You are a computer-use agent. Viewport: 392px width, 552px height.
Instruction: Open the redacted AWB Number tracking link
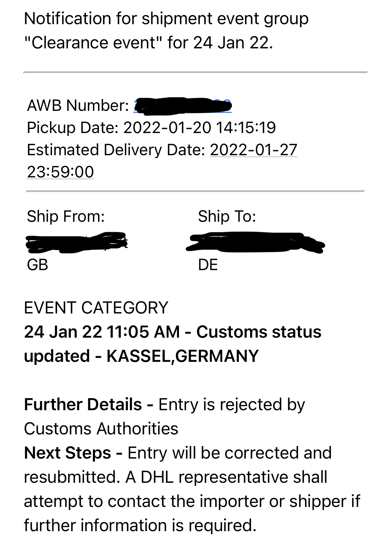click(x=182, y=105)
